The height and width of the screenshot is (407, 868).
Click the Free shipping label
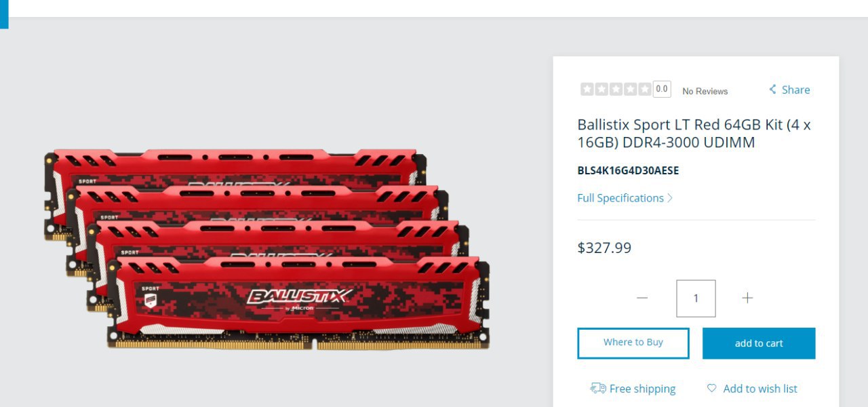pos(642,389)
